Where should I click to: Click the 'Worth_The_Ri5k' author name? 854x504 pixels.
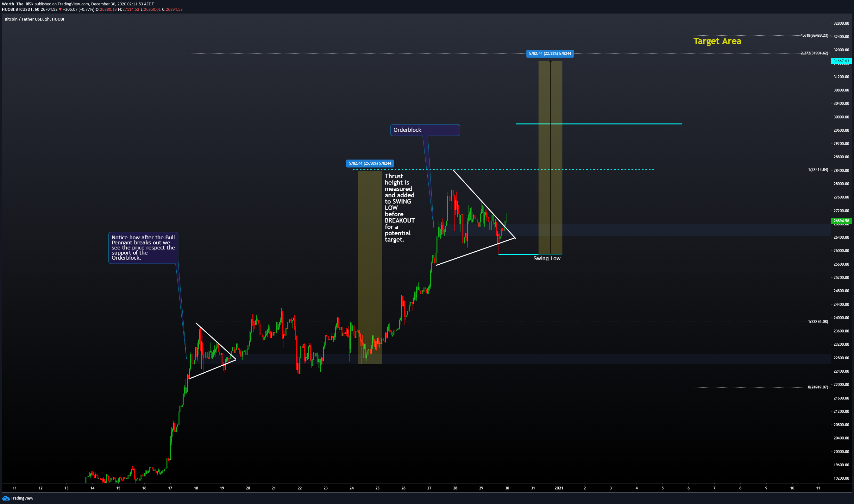point(18,4)
